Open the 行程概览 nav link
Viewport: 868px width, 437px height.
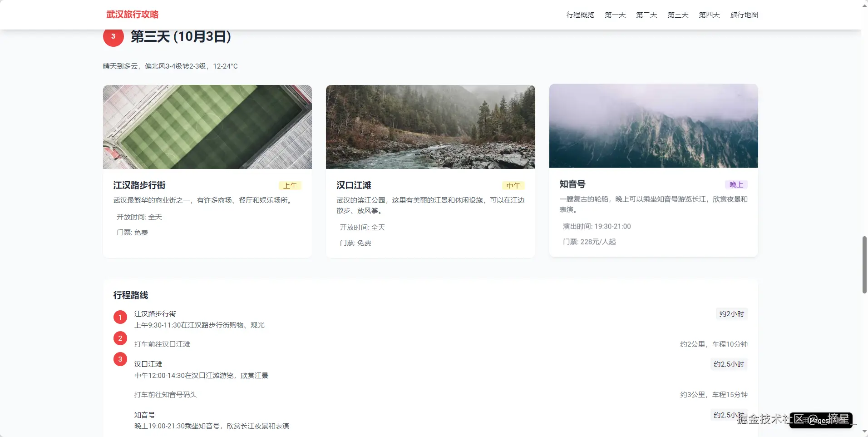pos(580,15)
